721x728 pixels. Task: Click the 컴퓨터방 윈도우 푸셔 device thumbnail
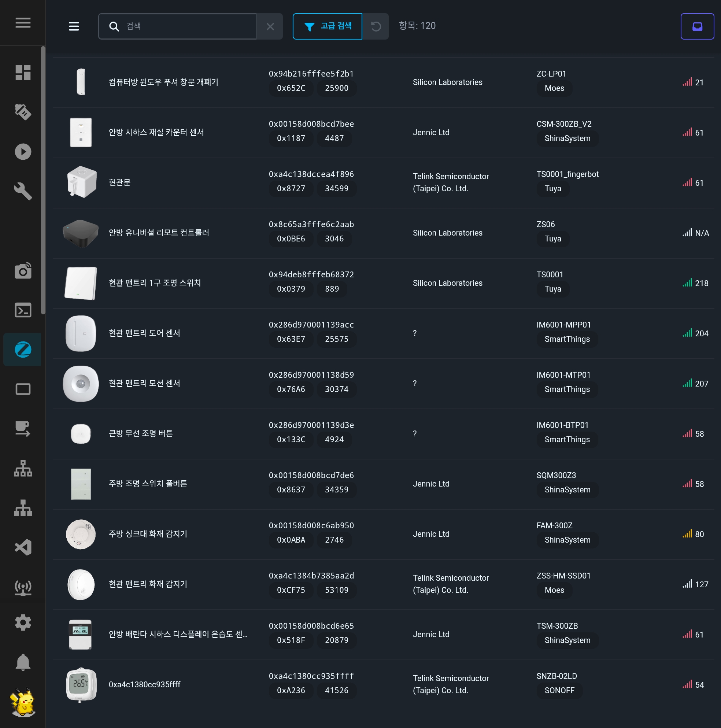click(x=81, y=82)
